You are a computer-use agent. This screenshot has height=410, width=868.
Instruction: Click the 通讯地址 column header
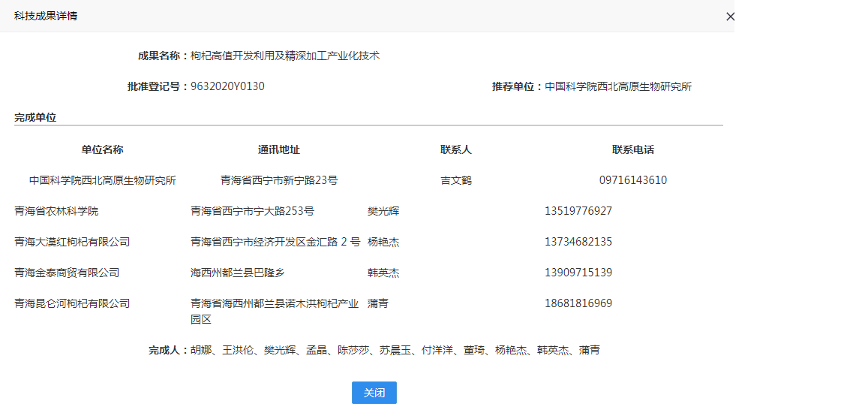(279, 149)
